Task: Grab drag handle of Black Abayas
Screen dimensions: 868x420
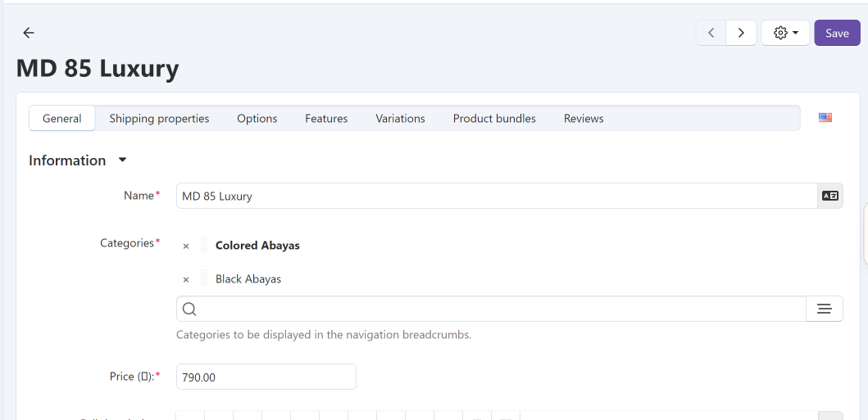Action: [x=204, y=278]
